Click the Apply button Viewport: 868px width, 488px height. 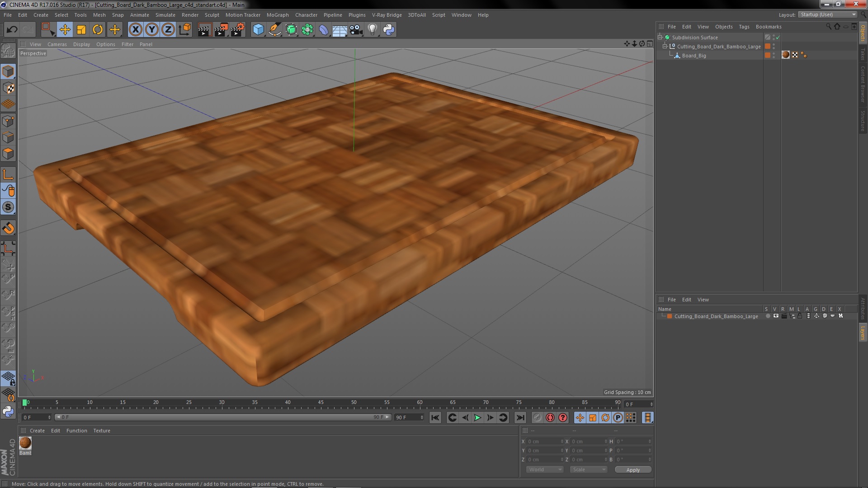(x=633, y=470)
